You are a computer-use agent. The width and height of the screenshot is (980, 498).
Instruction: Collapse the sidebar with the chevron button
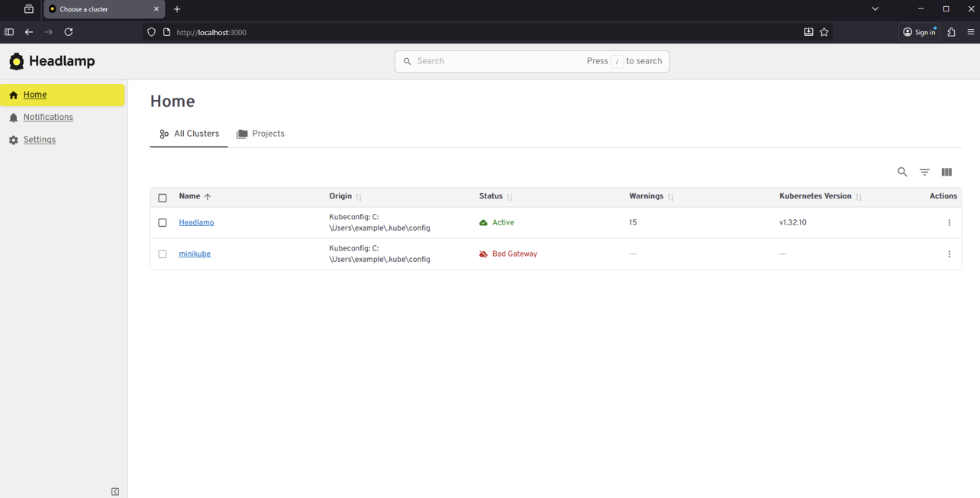[x=114, y=491]
